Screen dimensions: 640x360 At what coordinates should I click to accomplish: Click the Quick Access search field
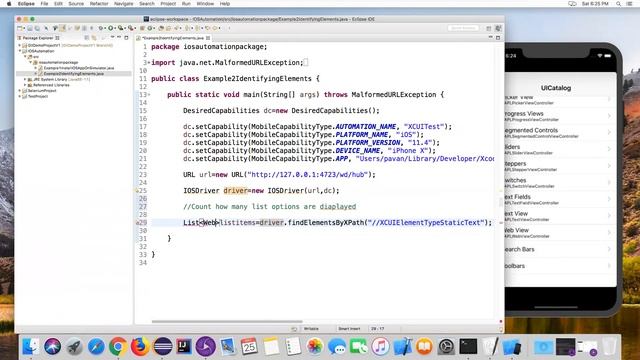[x=463, y=28]
